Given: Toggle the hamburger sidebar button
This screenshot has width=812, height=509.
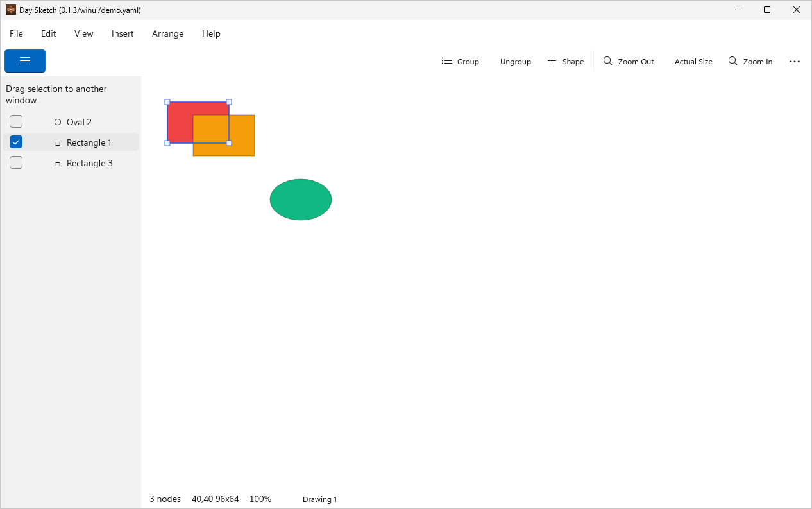Looking at the screenshot, I should pyautogui.click(x=25, y=61).
